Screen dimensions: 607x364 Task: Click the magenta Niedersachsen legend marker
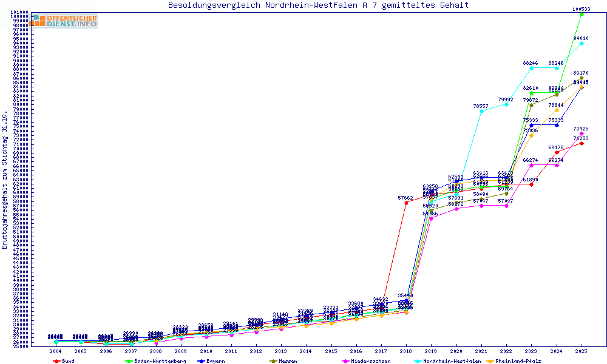click(345, 361)
